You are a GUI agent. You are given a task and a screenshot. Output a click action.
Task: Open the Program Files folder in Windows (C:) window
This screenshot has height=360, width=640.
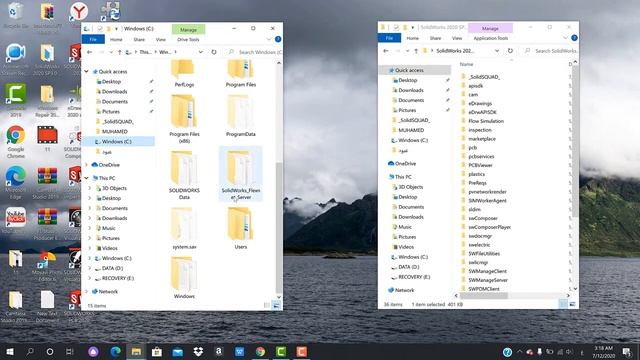click(x=240, y=73)
